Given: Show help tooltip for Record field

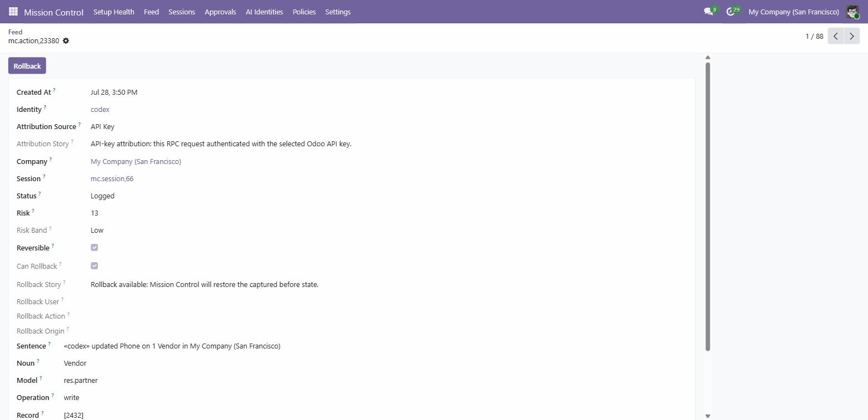Looking at the screenshot, I should click(x=42, y=413).
